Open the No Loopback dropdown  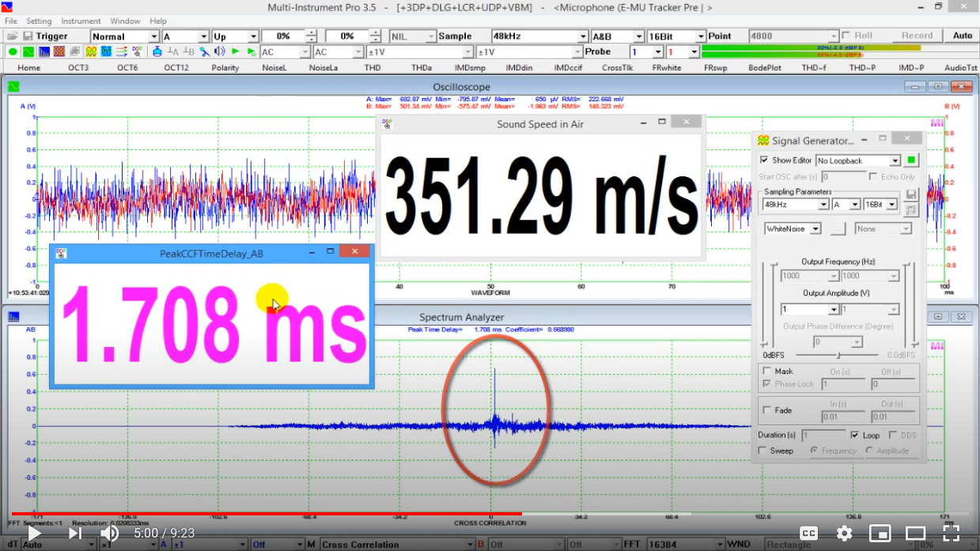(858, 160)
